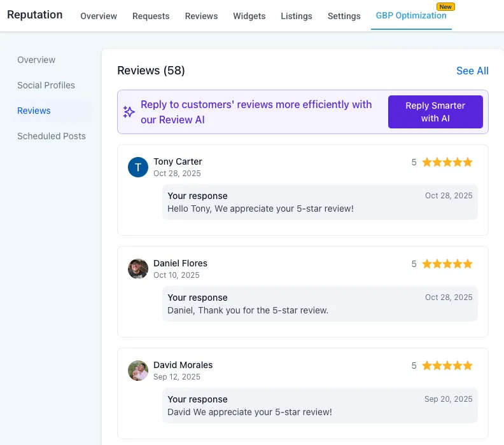Open Social Profiles in the sidebar
The image size is (504, 445).
46,85
